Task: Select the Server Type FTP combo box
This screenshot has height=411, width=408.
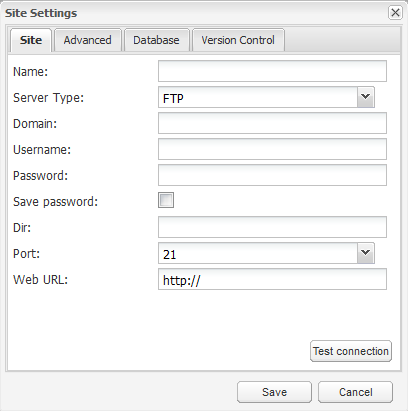Action: coord(258,97)
